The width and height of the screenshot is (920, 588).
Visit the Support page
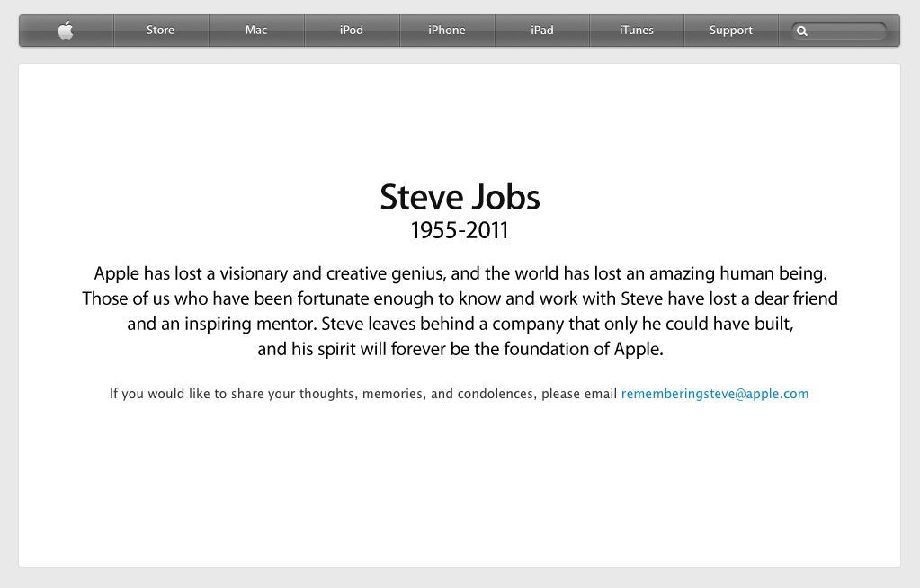point(731,30)
